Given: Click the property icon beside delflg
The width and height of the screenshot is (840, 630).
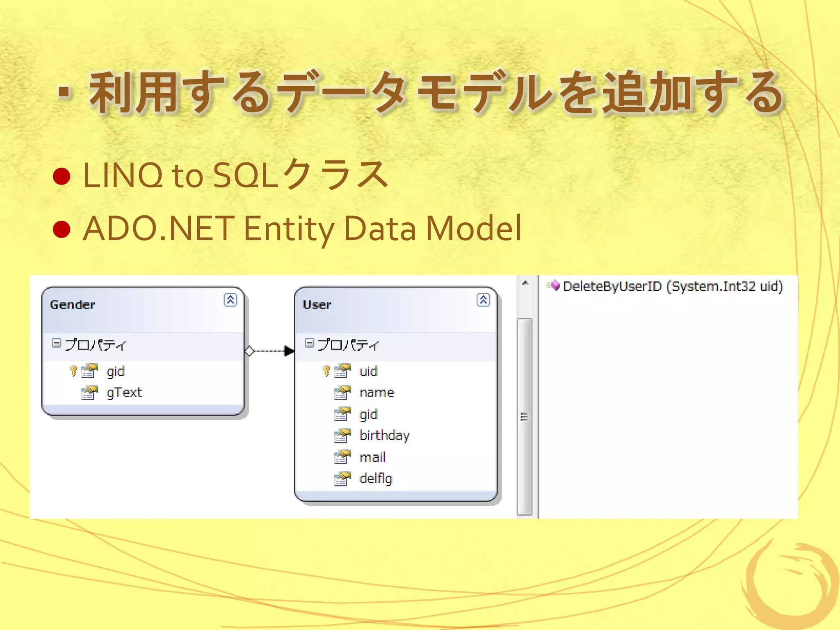Looking at the screenshot, I should tap(342, 478).
